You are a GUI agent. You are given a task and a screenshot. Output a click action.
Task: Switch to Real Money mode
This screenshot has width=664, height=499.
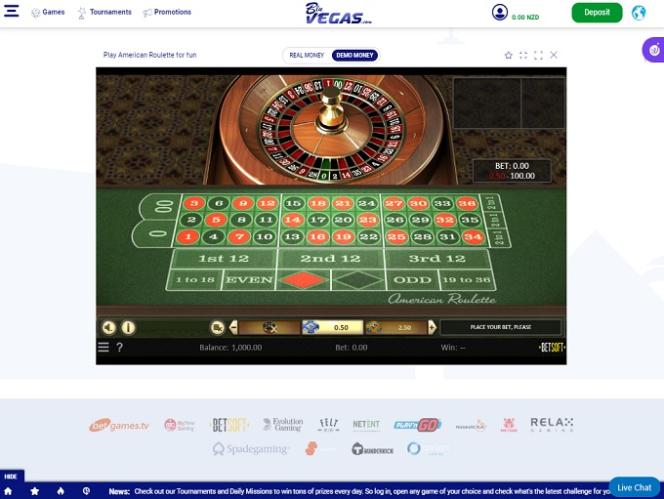tap(307, 55)
